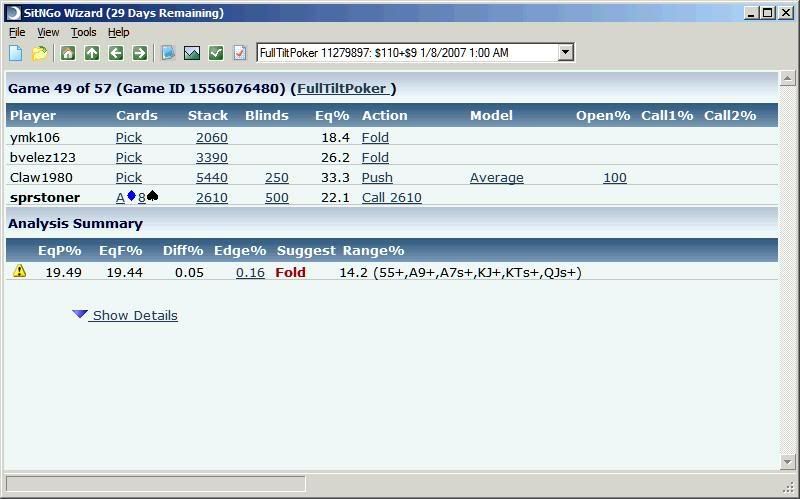The height and width of the screenshot is (499, 800).
Task: Click the player name sprstoner
Action: pyautogui.click(x=45, y=198)
